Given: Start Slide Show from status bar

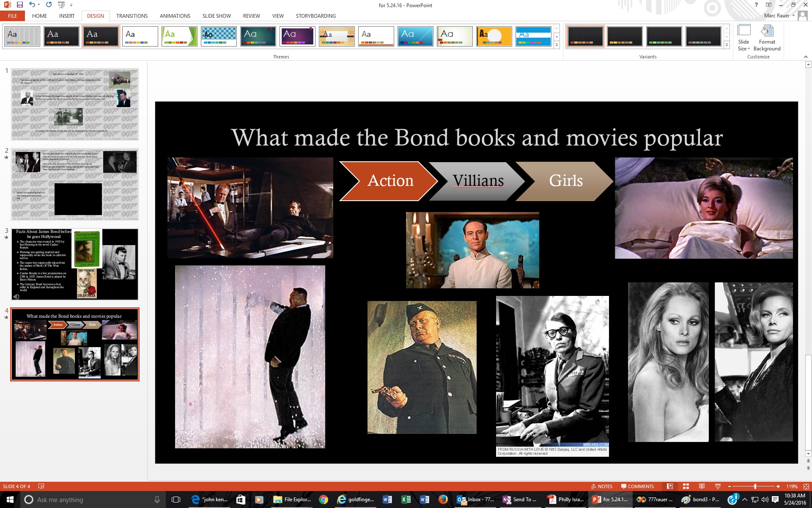Looking at the screenshot, I should (x=718, y=486).
